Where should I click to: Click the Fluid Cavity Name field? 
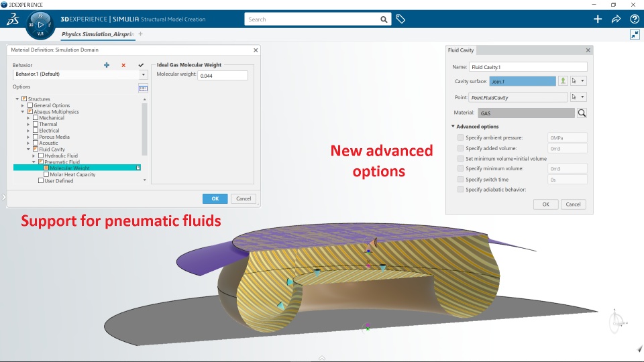pyautogui.click(x=528, y=67)
